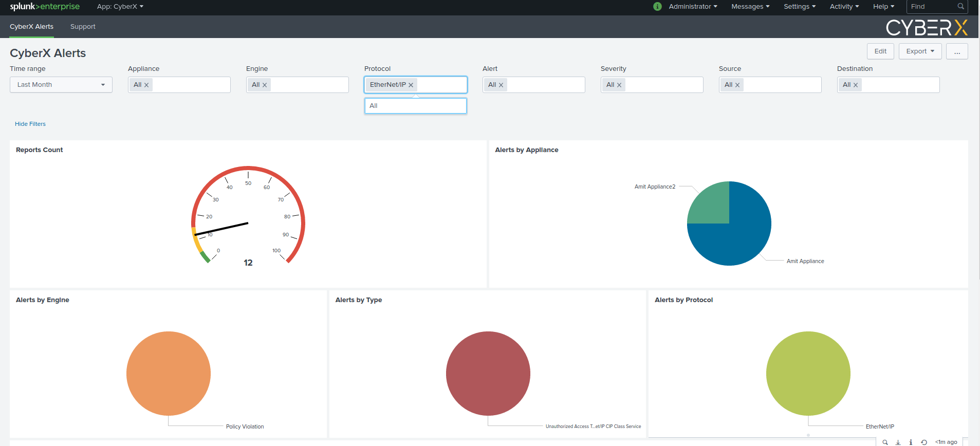Remove the All token in Appliance filter
The height and width of the screenshot is (446, 980).
(146, 85)
